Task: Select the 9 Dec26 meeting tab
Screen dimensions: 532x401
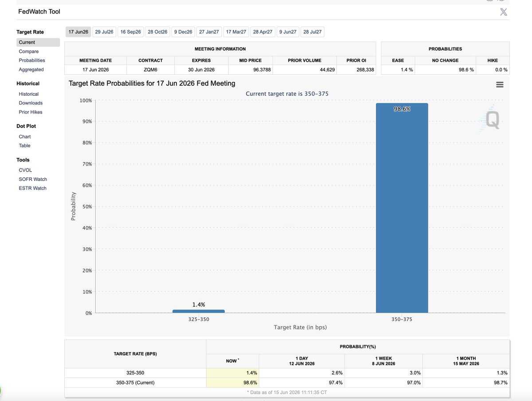Action: (x=183, y=32)
